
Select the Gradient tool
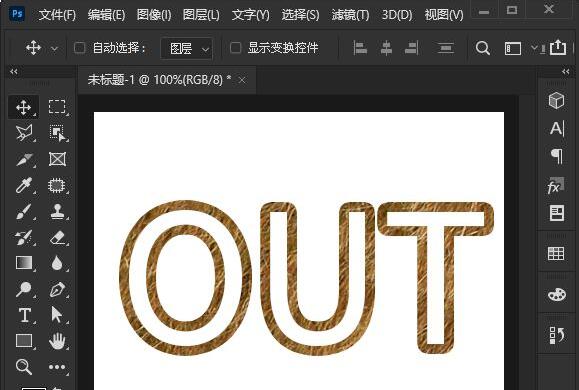pos(24,263)
